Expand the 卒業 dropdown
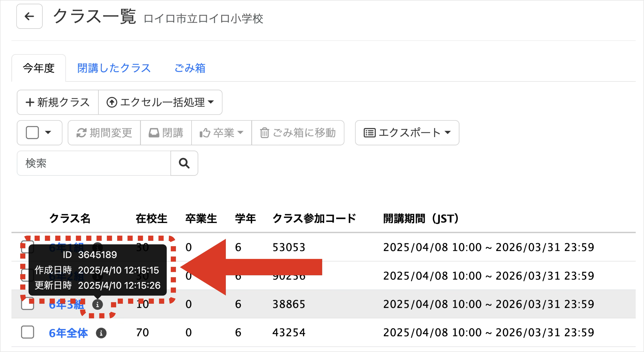Screen dimensions: 644x352 (x=222, y=133)
